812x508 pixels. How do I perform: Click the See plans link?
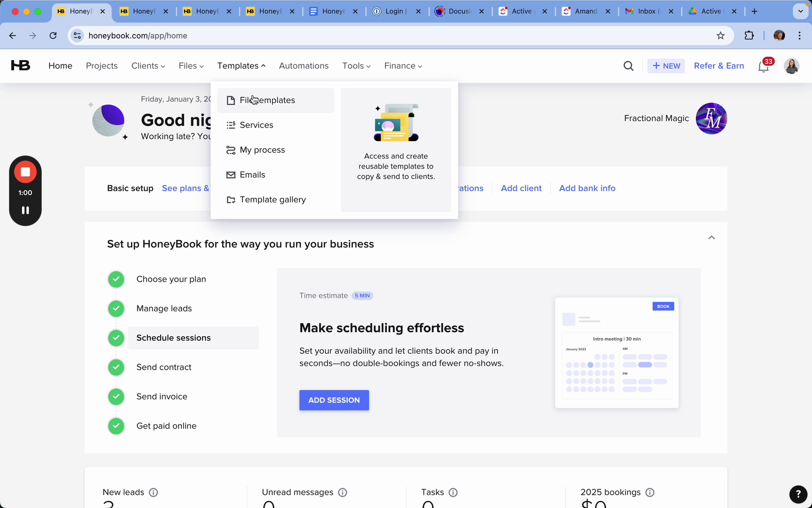(186, 188)
